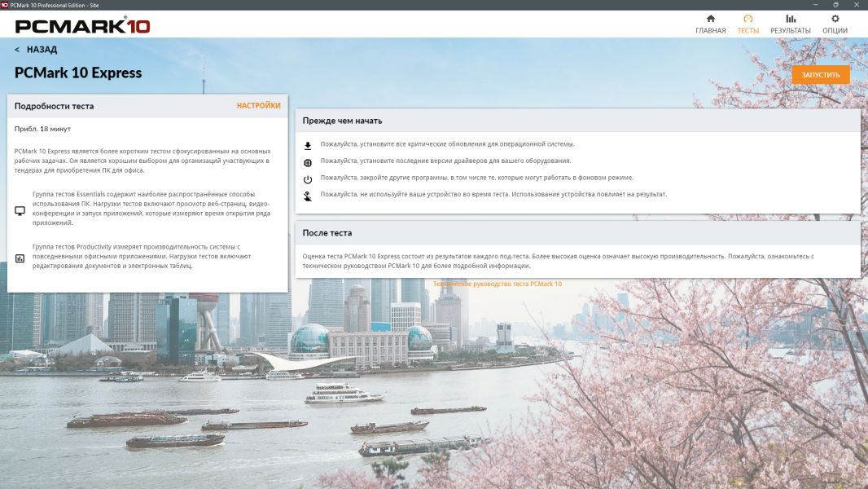The image size is (868, 489).
Task: Click the 'Прибл. 18 минут' duration text
Action: (x=42, y=129)
